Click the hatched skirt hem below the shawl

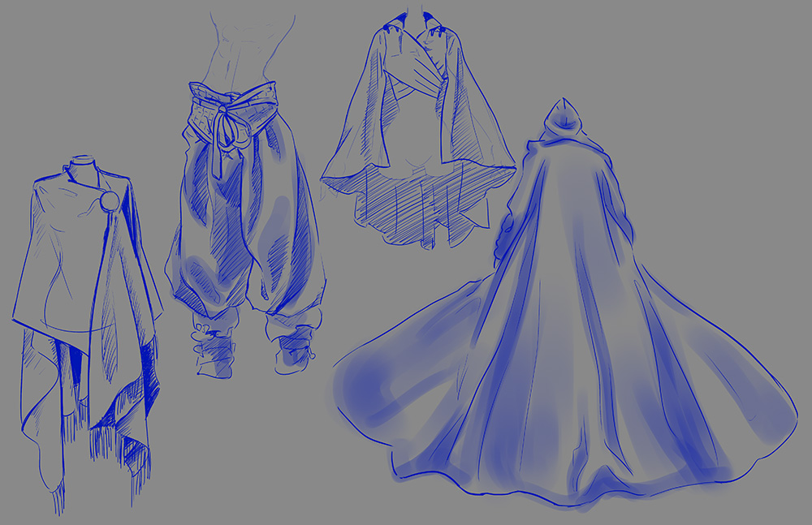[414, 211]
